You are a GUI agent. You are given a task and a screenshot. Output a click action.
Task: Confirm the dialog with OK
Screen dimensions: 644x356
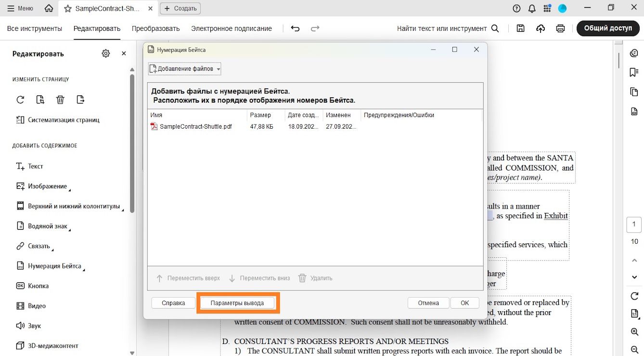(464, 303)
